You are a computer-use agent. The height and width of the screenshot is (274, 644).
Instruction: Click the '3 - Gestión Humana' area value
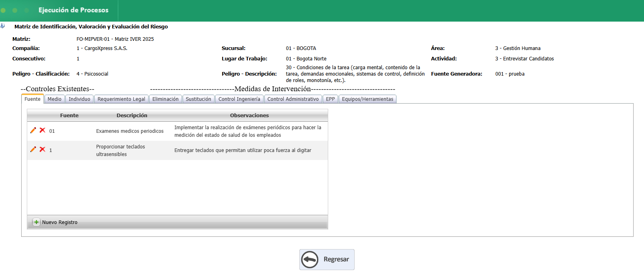[518, 48]
